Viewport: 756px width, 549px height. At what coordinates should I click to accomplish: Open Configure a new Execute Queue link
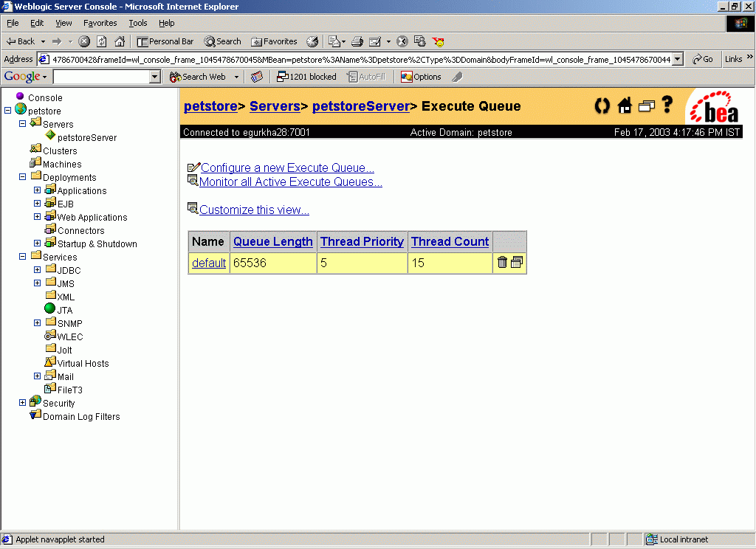tap(287, 168)
